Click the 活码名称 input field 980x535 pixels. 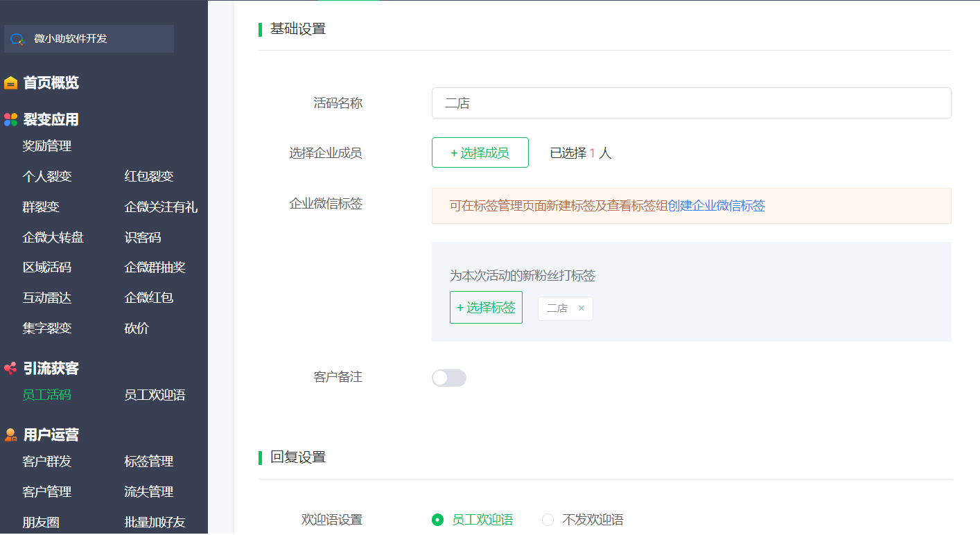coord(691,103)
